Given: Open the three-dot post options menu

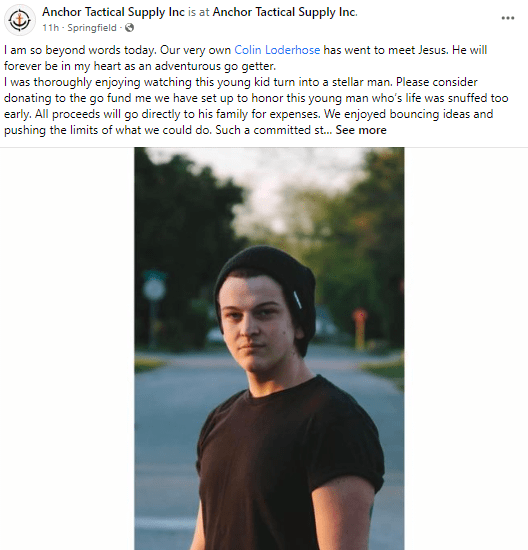Looking at the screenshot, I should [x=508, y=18].
